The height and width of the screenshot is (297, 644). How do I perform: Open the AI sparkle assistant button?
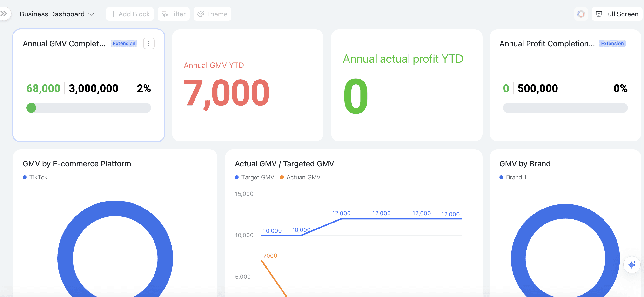pos(631,264)
